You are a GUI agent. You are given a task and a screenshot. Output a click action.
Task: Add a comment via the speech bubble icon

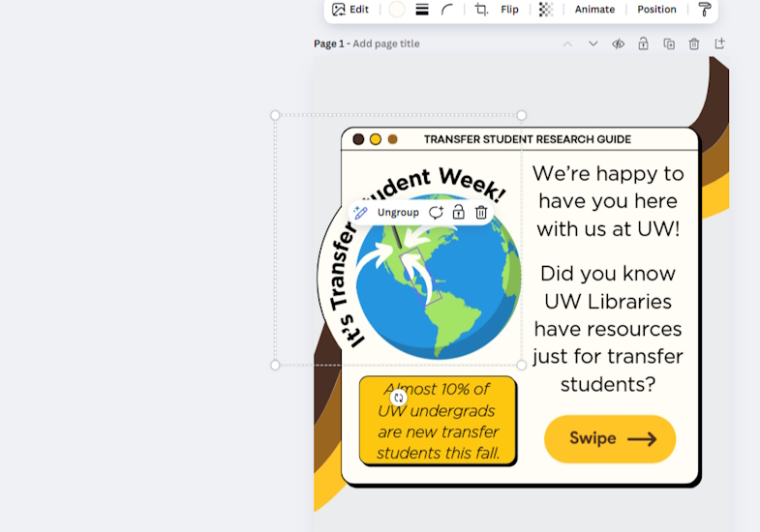[436, 213]
